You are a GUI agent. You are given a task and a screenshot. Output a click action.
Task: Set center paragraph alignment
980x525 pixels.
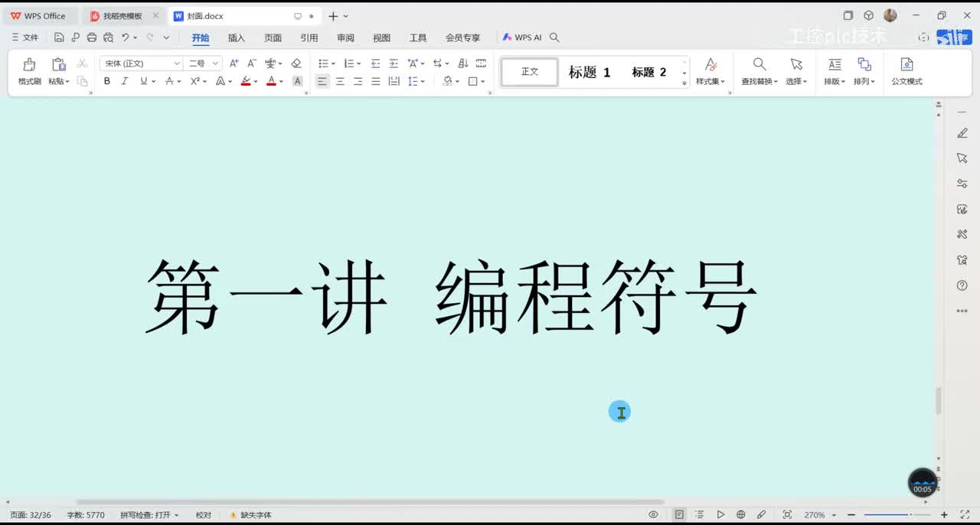340,81
